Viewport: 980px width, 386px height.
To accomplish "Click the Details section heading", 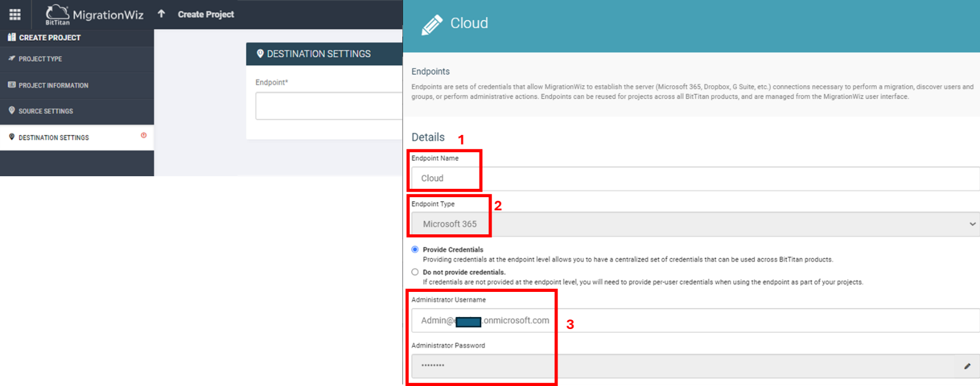I will point(428,137).
